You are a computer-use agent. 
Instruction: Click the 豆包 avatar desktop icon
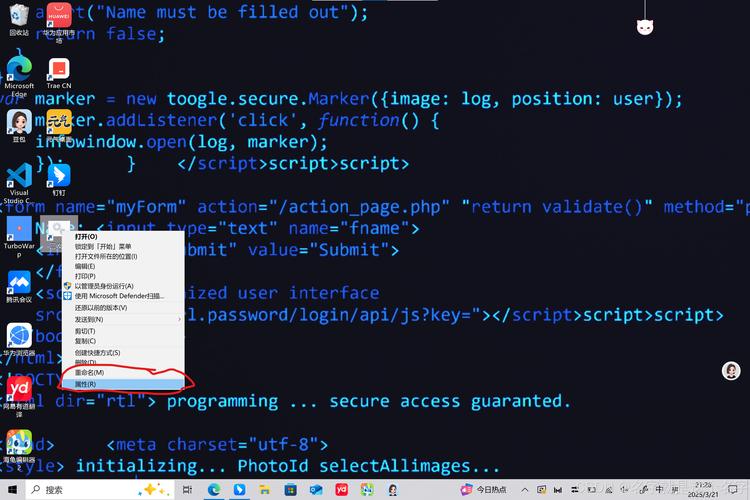point(19,121)
